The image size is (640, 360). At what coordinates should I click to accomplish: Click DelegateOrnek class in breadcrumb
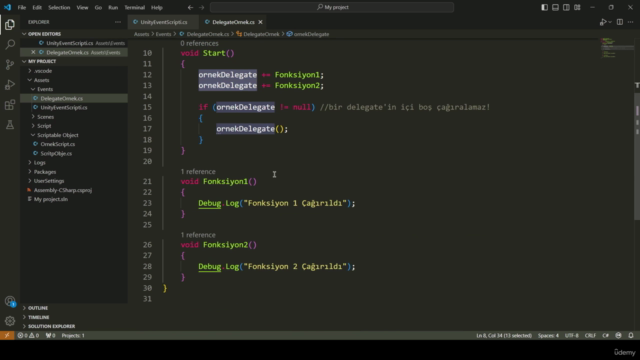tap(261, 34)
